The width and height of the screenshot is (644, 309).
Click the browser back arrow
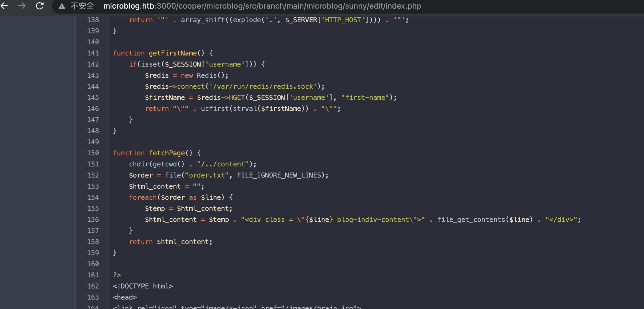pos(4,6)
